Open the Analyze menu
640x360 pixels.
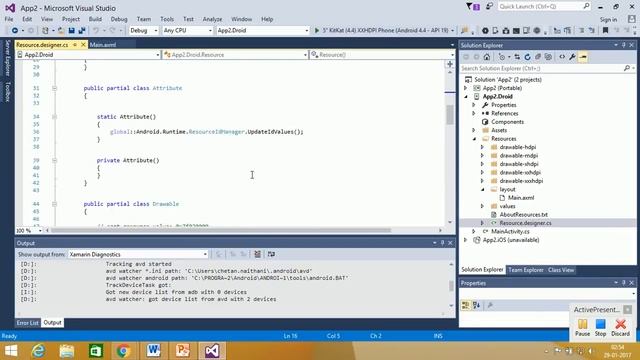click(x=212, y=19)
